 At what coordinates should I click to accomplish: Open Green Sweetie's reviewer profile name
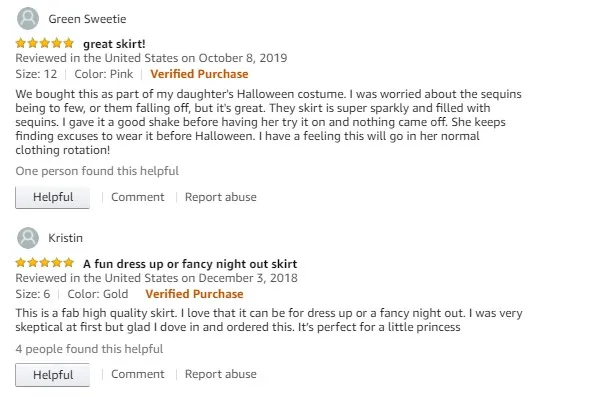[x=87, y=19]
